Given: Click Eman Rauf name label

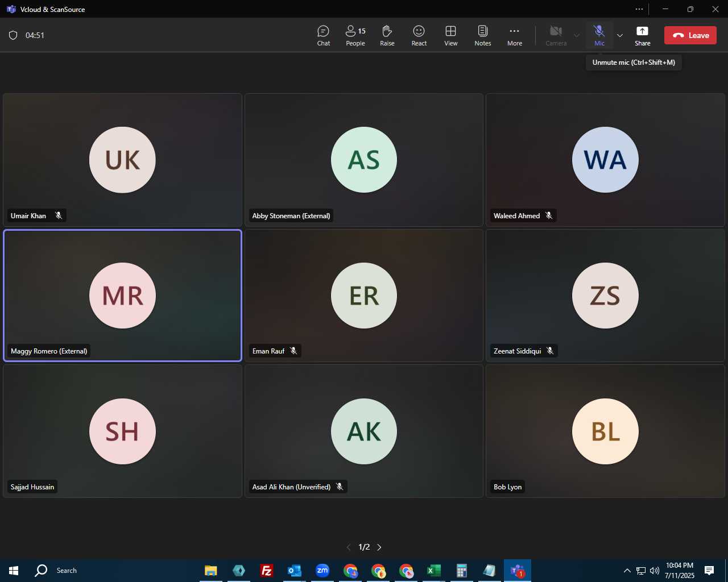Looking at the screenshot, I should pos(268,351).
